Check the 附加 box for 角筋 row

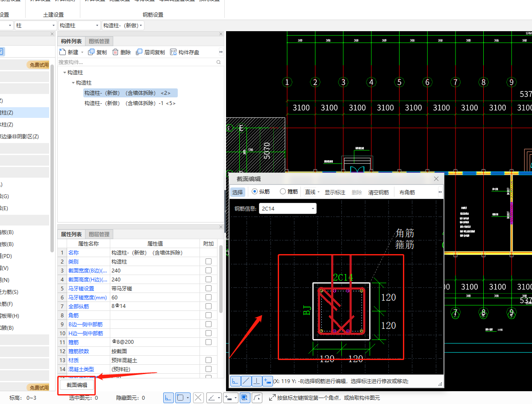(x=209, y=315)
